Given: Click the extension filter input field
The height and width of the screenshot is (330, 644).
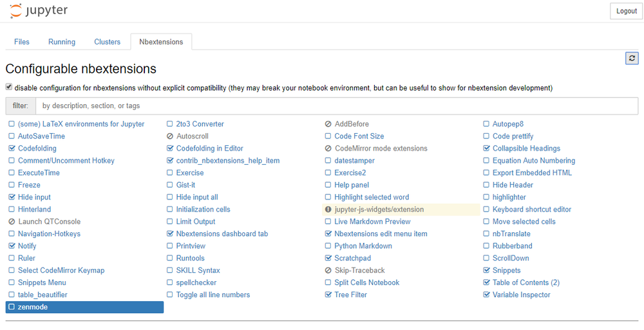Looking at the screenshot, I should (336, 105).
